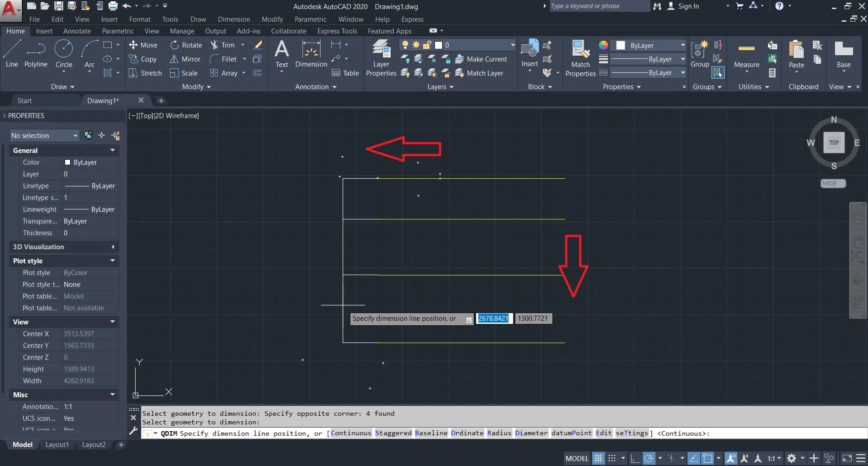Click the Text annotation tool
868x466 pixels.
pyautogui.click(x=282, y=54)
